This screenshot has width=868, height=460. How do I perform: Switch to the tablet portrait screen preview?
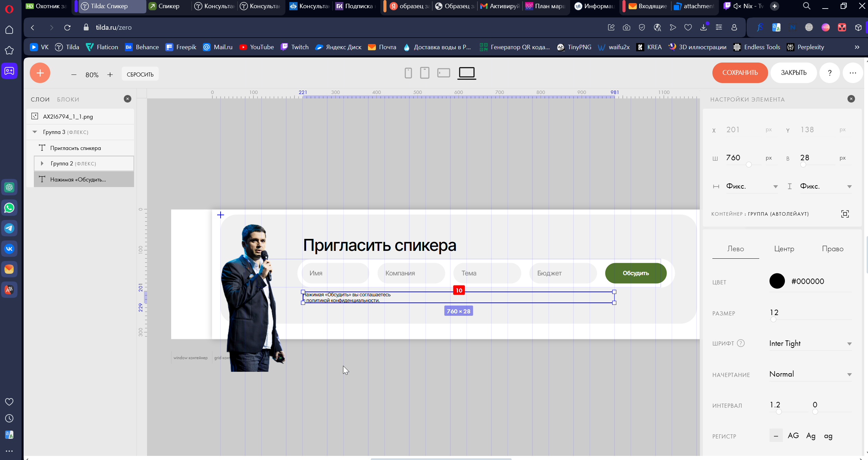(x=424, y=73)
